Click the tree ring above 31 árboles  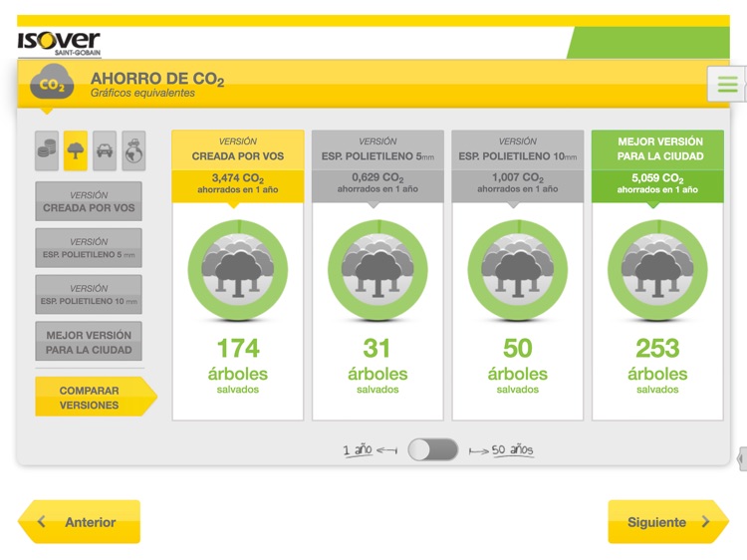377,270
